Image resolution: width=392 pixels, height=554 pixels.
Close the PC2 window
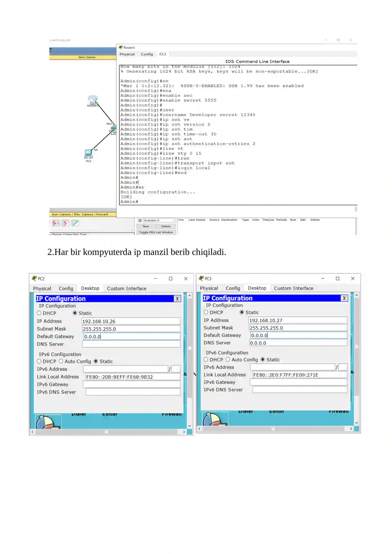[186, 278]
